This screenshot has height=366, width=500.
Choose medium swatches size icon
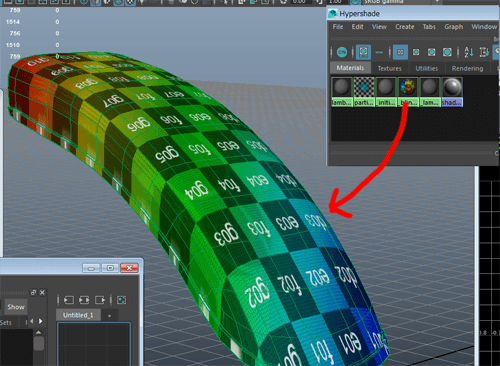click(x=416, y=52)
